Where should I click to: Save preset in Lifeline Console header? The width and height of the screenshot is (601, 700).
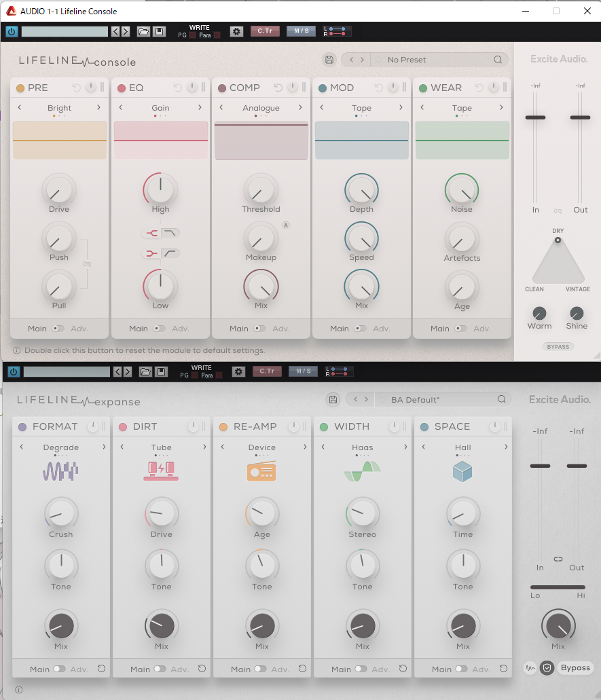pyautogui.click(x=329, y=60)
